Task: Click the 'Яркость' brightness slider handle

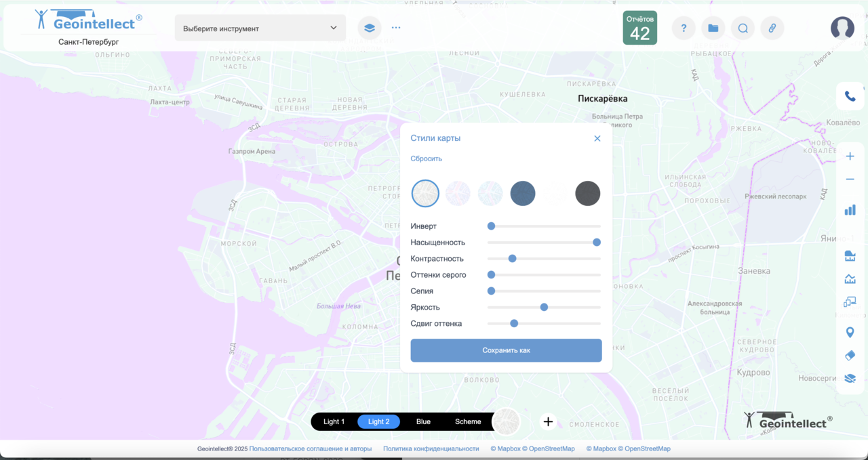Action: point(544,307)
